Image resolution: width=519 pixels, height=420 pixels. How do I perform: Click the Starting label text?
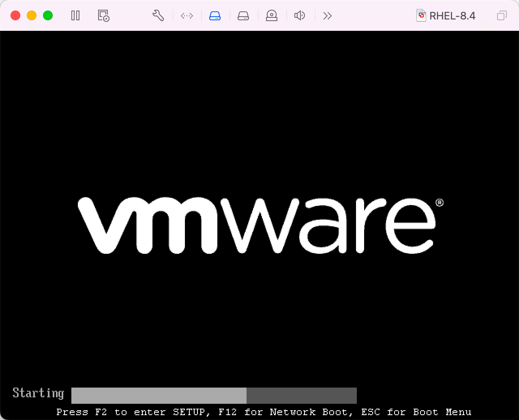coord(38,393)
